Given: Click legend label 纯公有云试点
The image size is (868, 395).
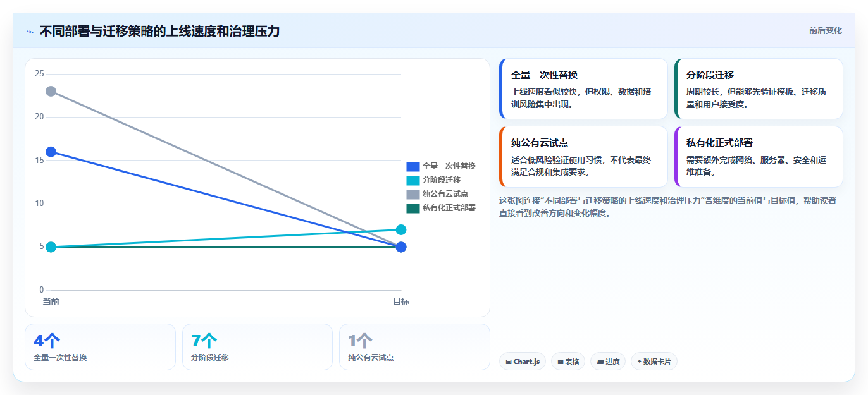Looking at the screenshot, I should click(445, 194).
